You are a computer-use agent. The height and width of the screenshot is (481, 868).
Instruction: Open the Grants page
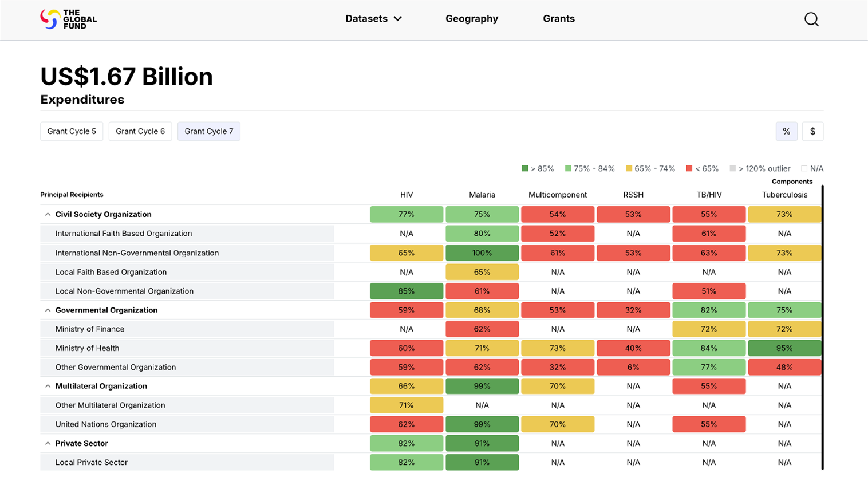pyautogui.click(x=559, y=19)
